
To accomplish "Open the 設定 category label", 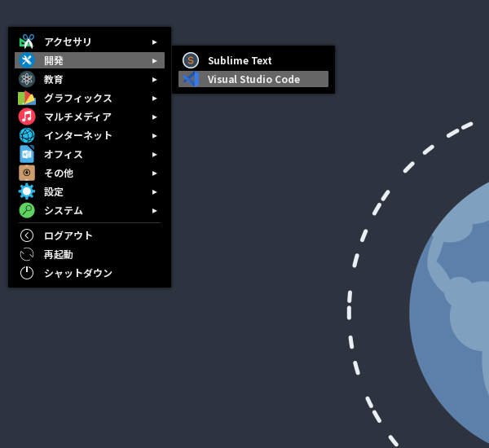I will coord(54,191).
